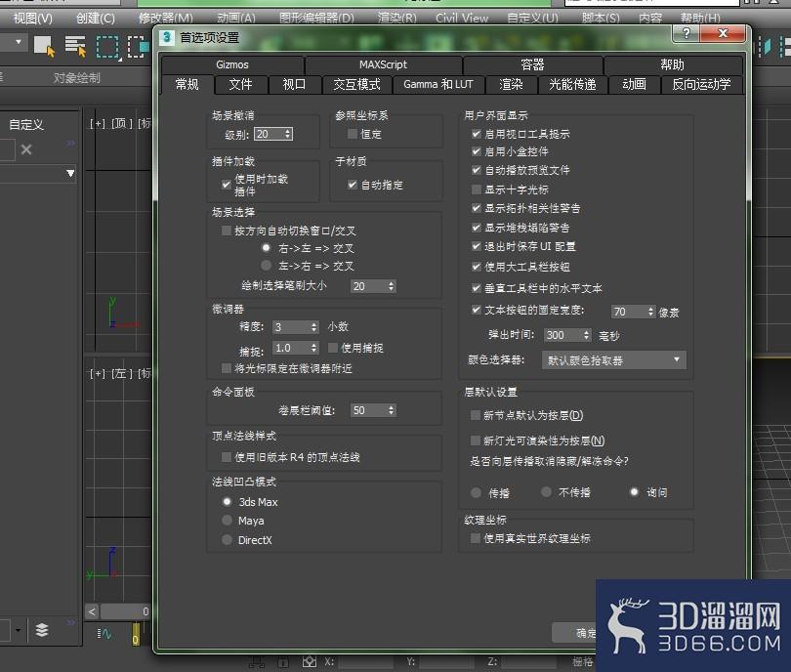Click the X coordinate input field
Viewport: 791px width, 672px height.
(364, 662)
